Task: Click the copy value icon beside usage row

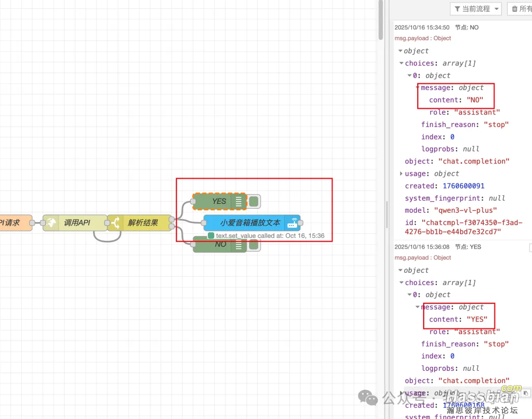Action: tap(526, 393)
